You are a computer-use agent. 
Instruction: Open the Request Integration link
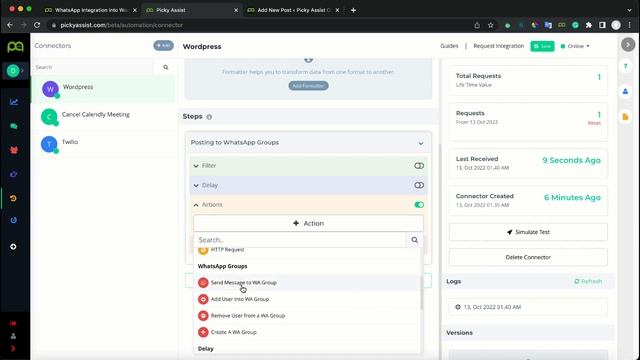498,46
